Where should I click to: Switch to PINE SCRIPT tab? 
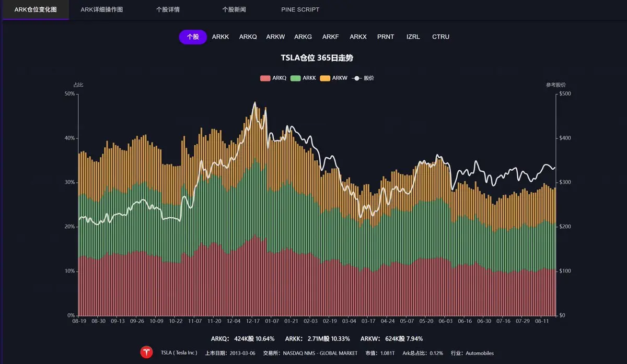click(300, 9)
